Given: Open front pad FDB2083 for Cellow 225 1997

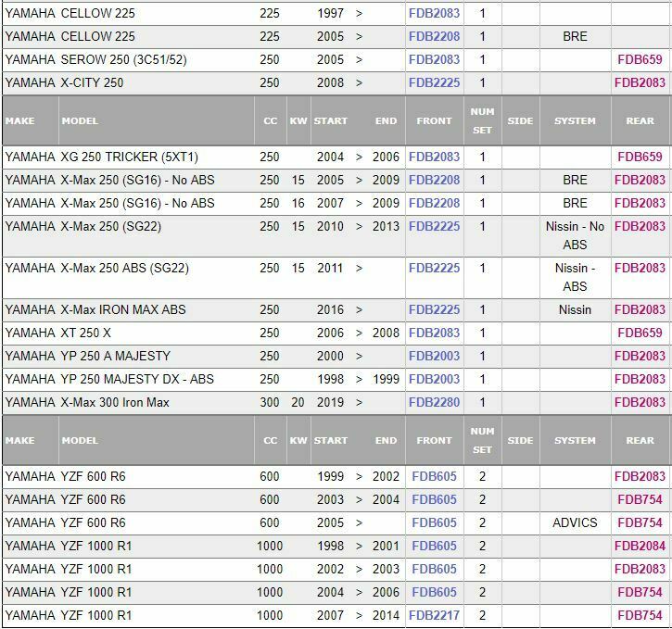Looking at the screenshot, I should coord(434,13).
